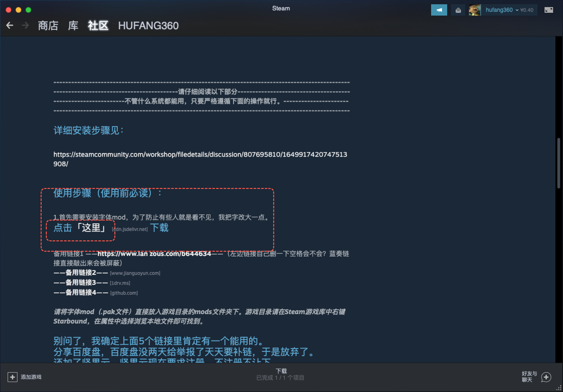
Task: Click the red close window button
Action: click(x=9, y=10)
